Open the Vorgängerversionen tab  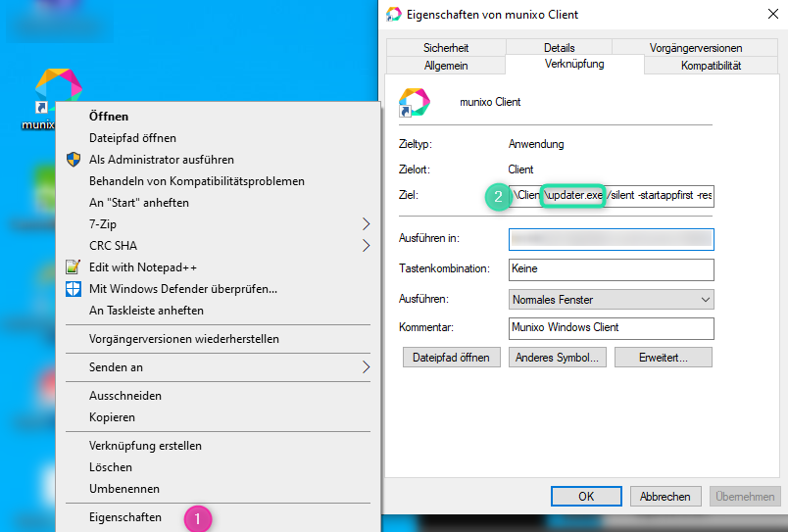tap(696, 48)
